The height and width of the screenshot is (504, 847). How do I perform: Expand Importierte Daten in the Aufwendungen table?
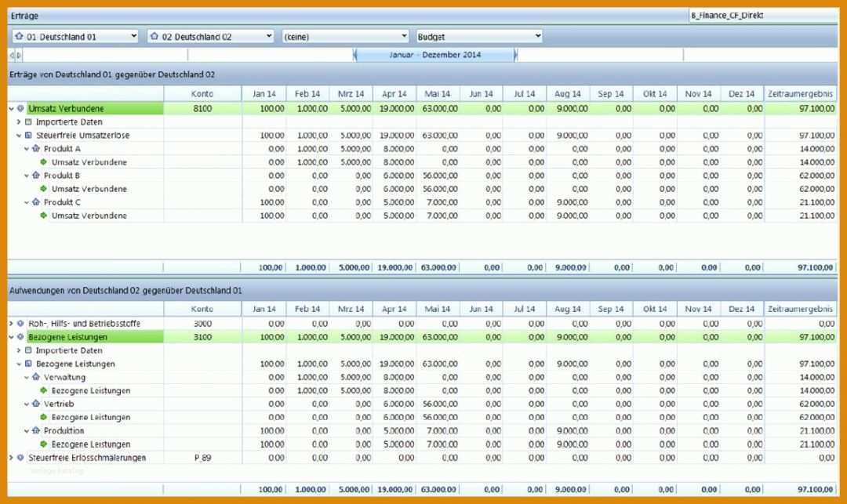(x=19, y=350)
